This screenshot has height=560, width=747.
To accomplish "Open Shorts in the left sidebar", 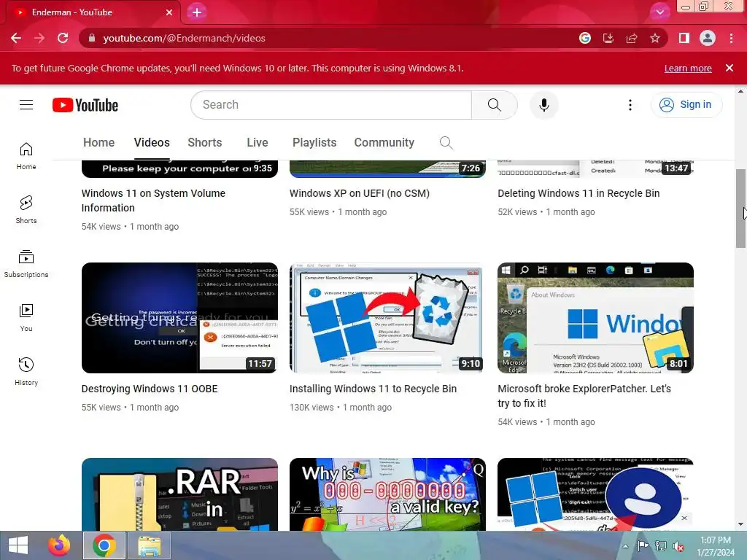I will [x=26, y=210].
